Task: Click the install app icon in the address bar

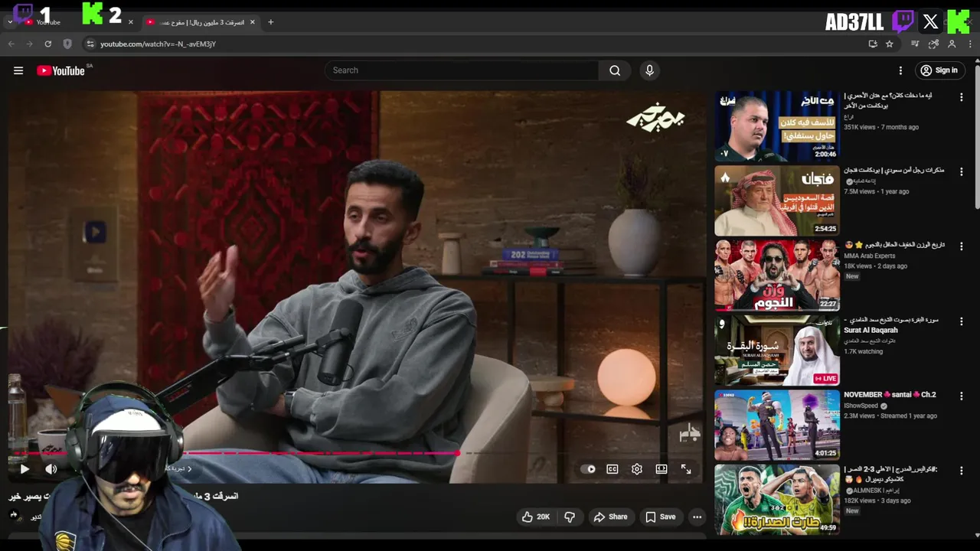Action: [x=873, y=44]
